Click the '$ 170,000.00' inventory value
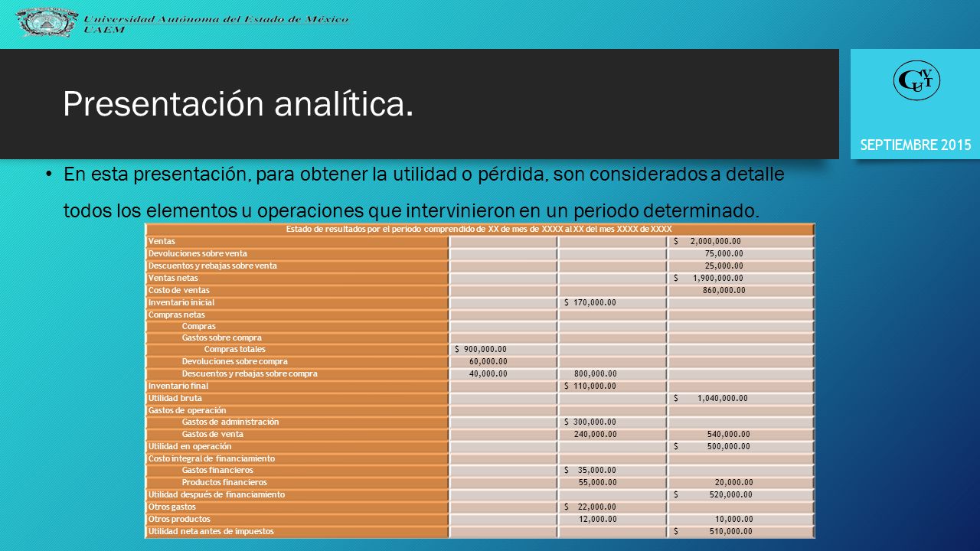Screen dimensions: 980x551 (x=590, y=302)
